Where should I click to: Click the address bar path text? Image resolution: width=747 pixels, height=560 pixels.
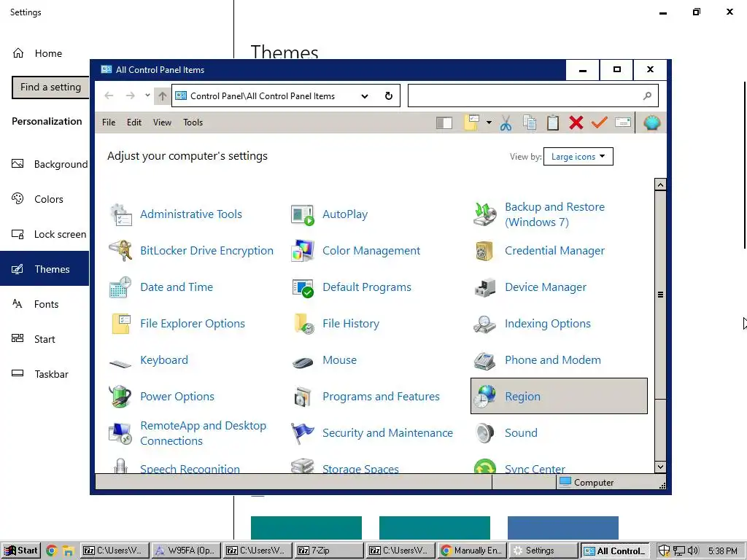263,96
